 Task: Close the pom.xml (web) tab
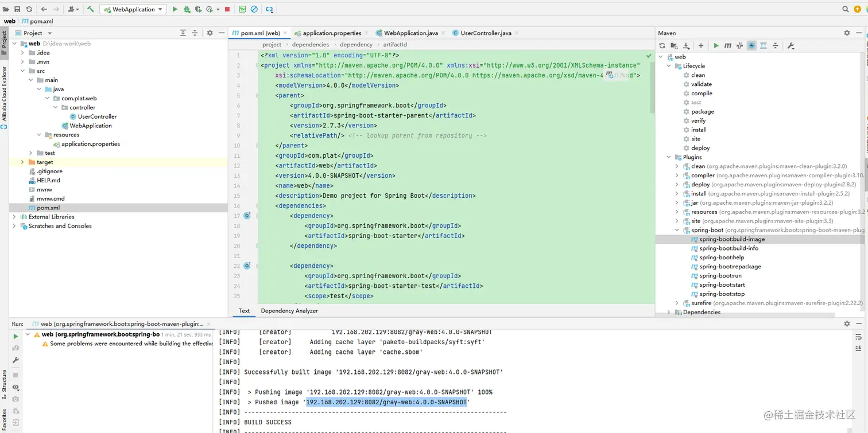286,33
